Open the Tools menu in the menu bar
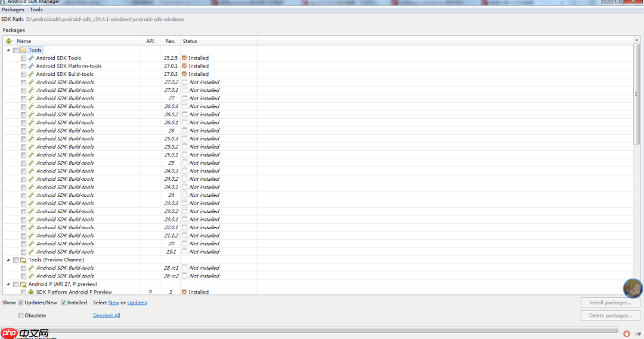Image resolution: width=644 pixels, height=339 pixels. point(36,10)
